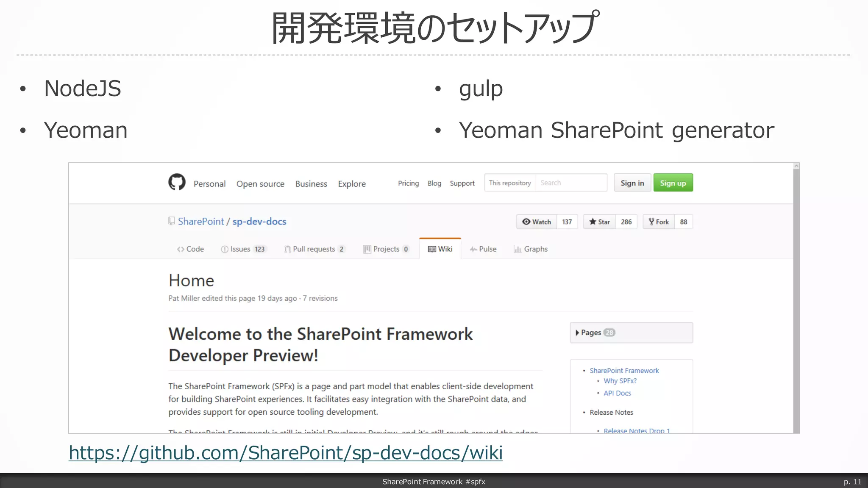Viewport: 868px width, 488px height.
Task: Open the SharePoint organization link
Action: pyautogui.click(x=201, y=222)
